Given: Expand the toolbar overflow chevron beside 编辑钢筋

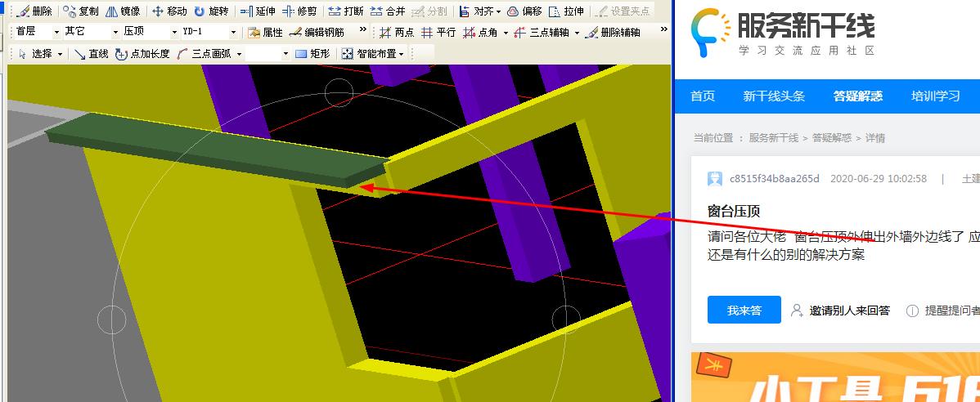Looking at the screenshot, I should [363, 29].
